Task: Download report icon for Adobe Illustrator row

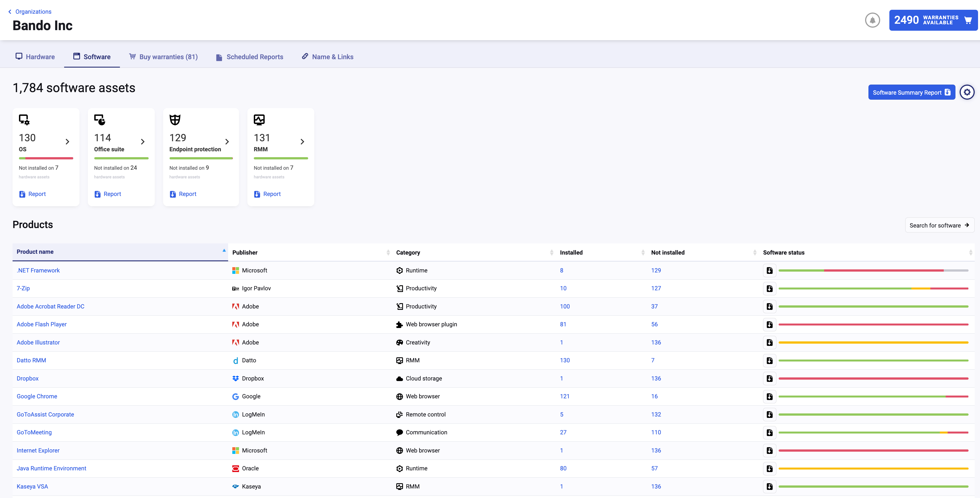Action: tap(769, 342)
